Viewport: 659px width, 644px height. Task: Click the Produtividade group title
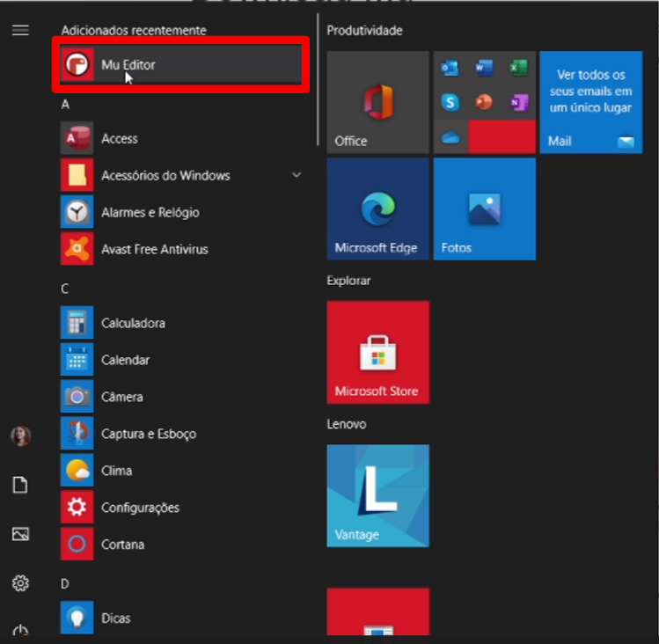pyautogui.click(x=364, y=30)
